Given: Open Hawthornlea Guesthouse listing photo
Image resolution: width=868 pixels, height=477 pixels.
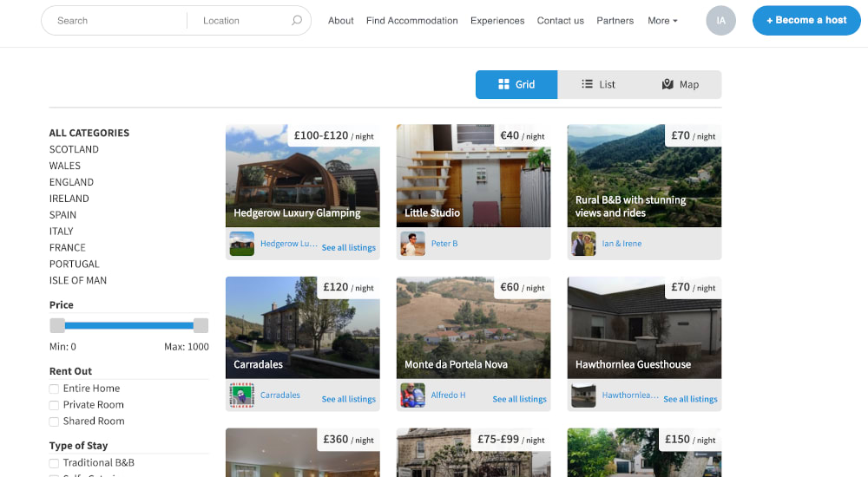Looking at the screenshot, I should (x=644, y=328).
